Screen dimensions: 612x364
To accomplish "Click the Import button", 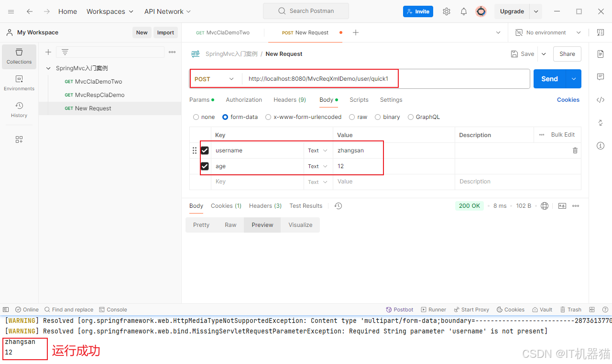I will pyautogui.click(x=165, y=32).
